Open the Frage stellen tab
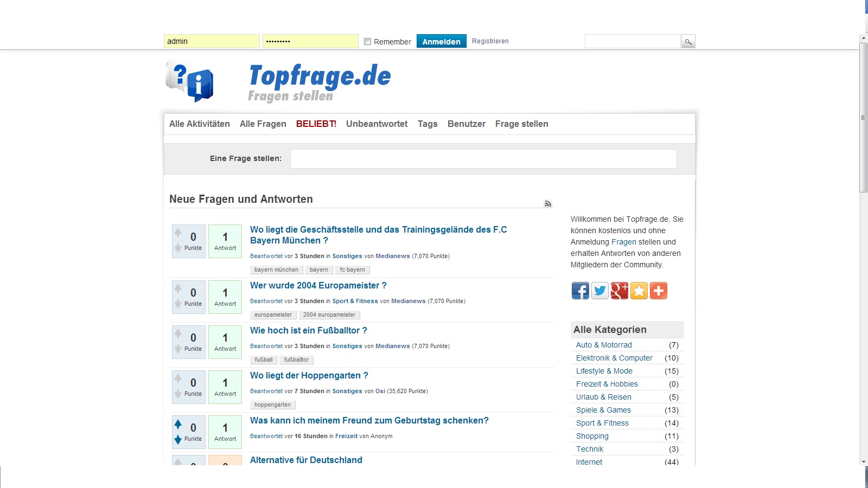Image resolution: width=868 pixels, height=488 pixels. click(x=522, y=124)
